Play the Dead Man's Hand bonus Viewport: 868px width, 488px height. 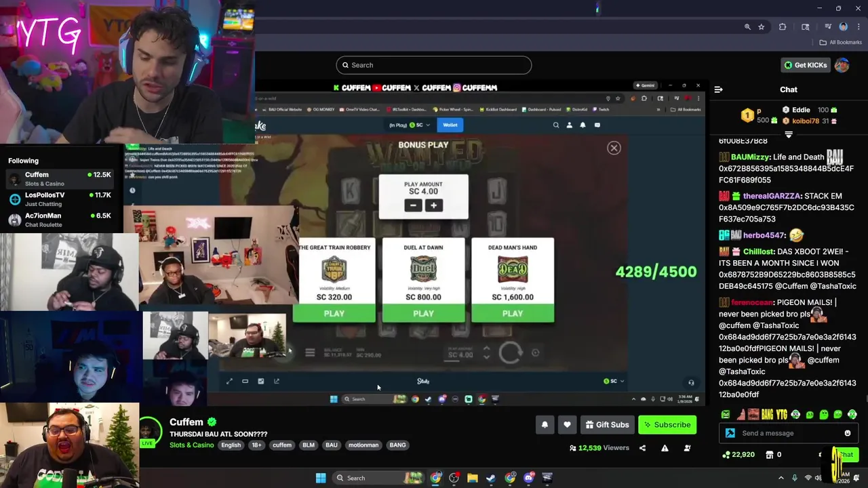pyautogui.click(x=513, y=314)
